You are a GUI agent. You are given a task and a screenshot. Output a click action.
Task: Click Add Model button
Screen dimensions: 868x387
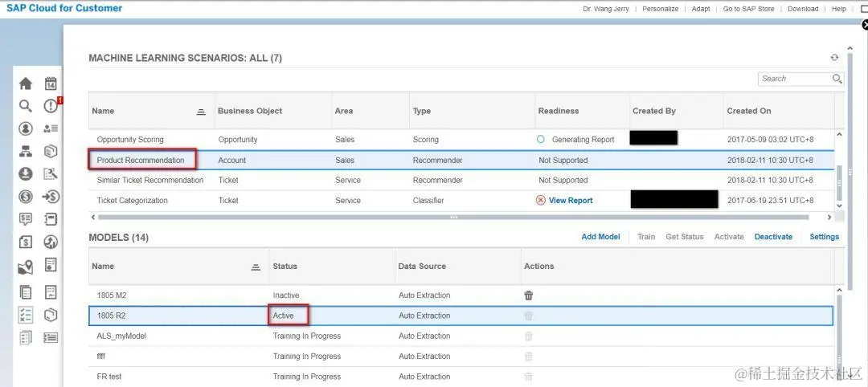pyautogui.click(x=600, y=237)
